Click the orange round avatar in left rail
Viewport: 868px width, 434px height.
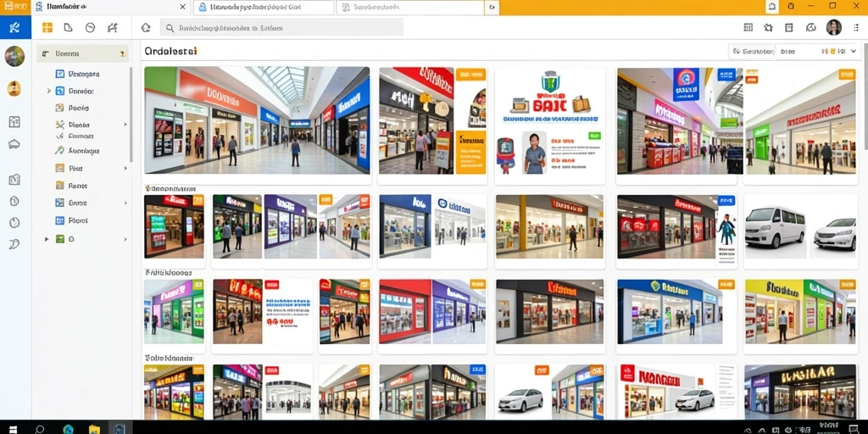14,88
